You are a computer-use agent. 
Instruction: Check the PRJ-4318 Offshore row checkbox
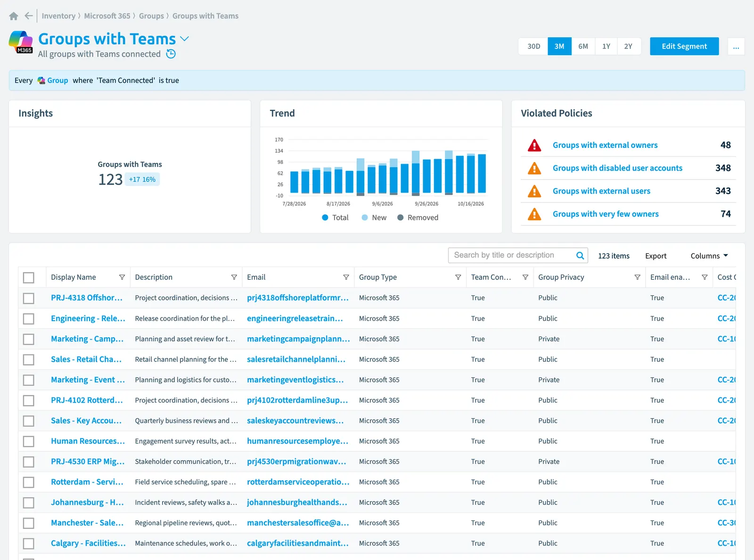pos(29,298)
